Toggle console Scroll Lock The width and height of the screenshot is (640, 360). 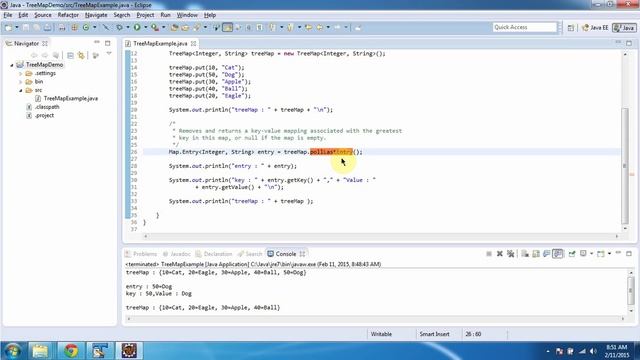(536, 254)
